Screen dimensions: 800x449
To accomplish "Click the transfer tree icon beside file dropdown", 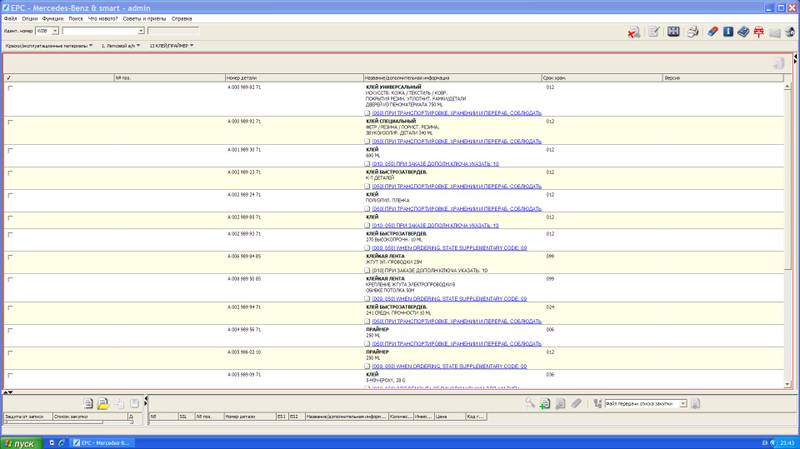I will click(x=598, y=404).
